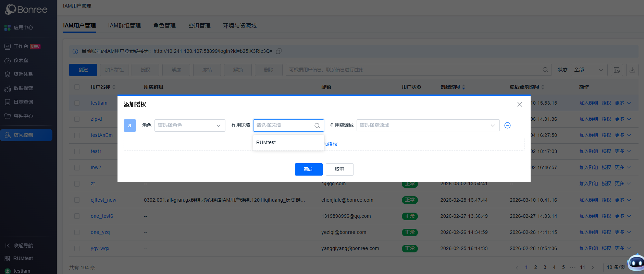644x274 pixels.
Task: Check the one_yzq row checkbox
Action: 77,232
